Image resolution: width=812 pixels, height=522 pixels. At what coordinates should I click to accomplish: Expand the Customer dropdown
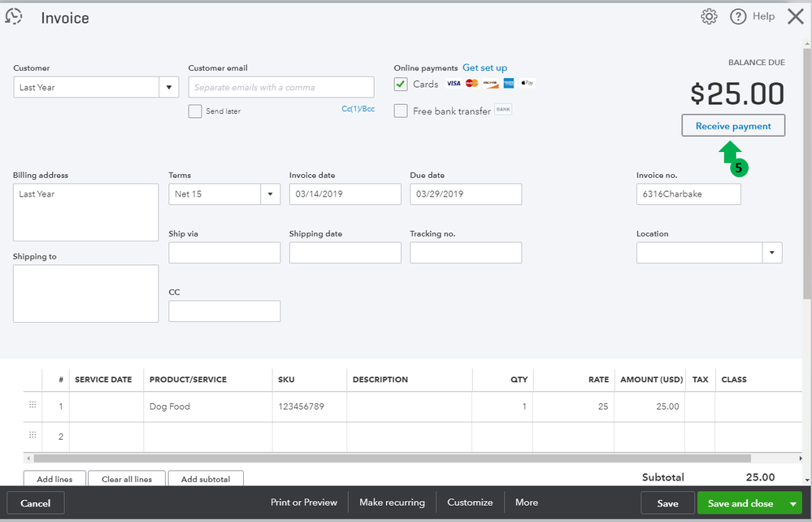click(169, 87)
